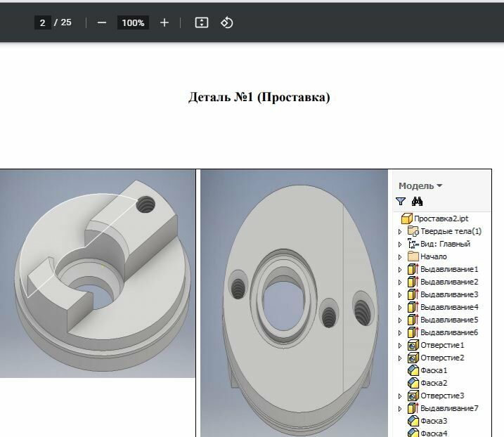Click the heading Деталь №1 (Проставка)
The width and height of the screenshot is (504, 437).
[259, 97]
